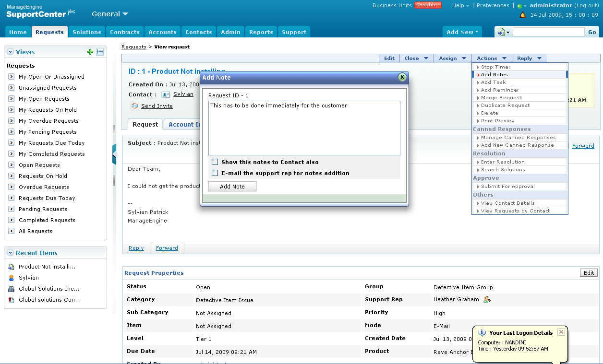Expand the Assign dropdown menu
603x364 pixels.
coord(452,58)
